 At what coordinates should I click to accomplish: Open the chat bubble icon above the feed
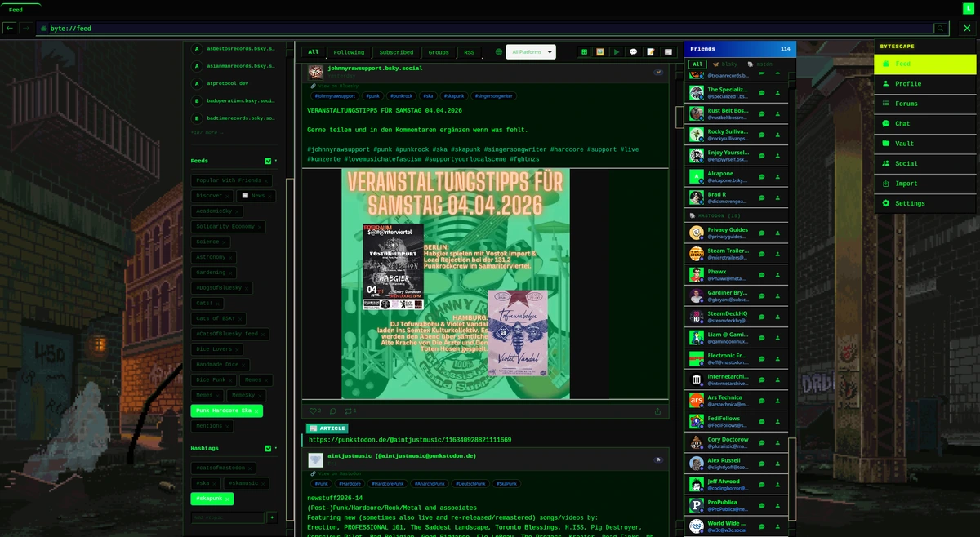coord(633,51)
